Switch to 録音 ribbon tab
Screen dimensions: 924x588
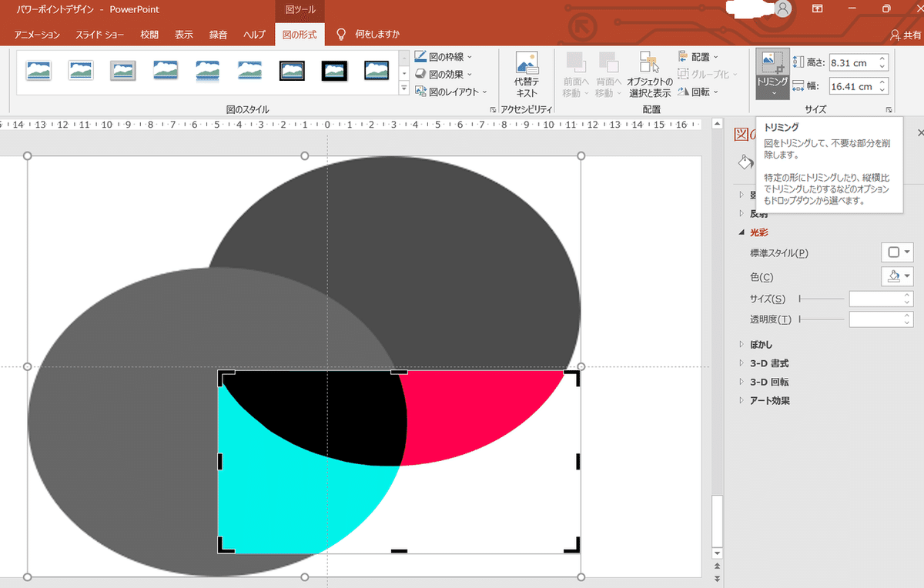218,35
